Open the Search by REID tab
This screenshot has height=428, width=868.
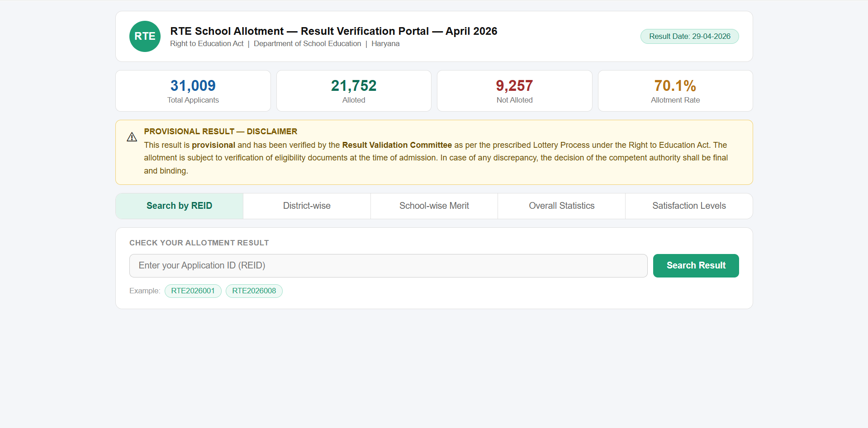click(x=179, y=206)
